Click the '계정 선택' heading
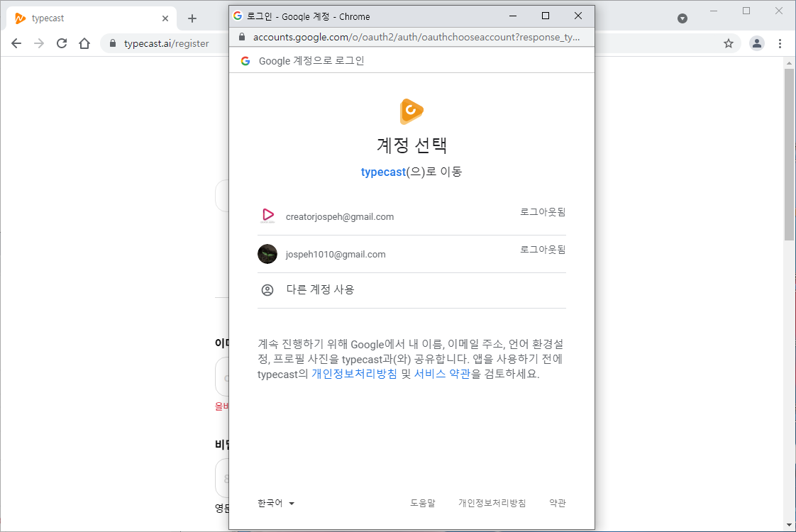The image size is (796, 532). point(411,145)
